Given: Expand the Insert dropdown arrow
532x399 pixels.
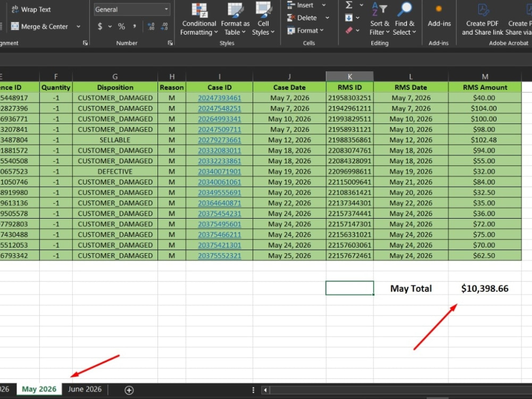Looking at the screenshot, I should (323, 5).
